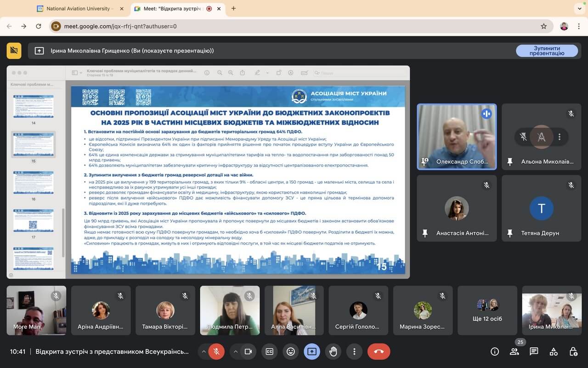Open chat with everyone panel
The width and height of the screenshot is (588, 368).
(534, 351)
